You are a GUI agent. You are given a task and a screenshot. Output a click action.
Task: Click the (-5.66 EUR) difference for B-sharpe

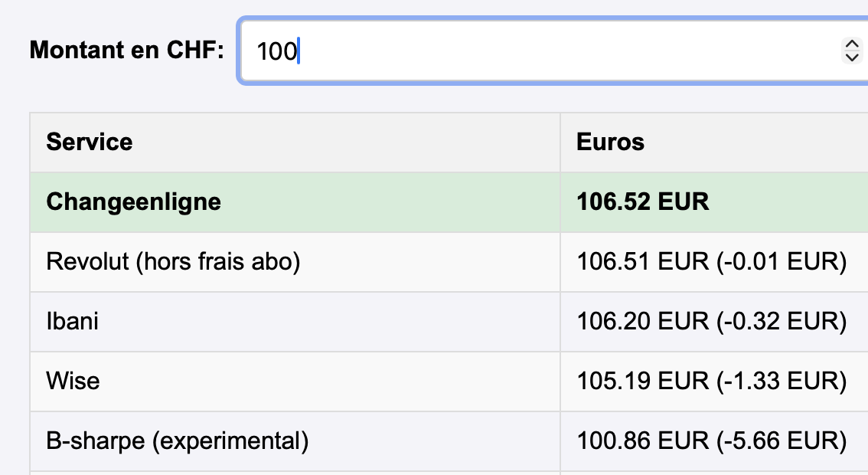point(782,441)
